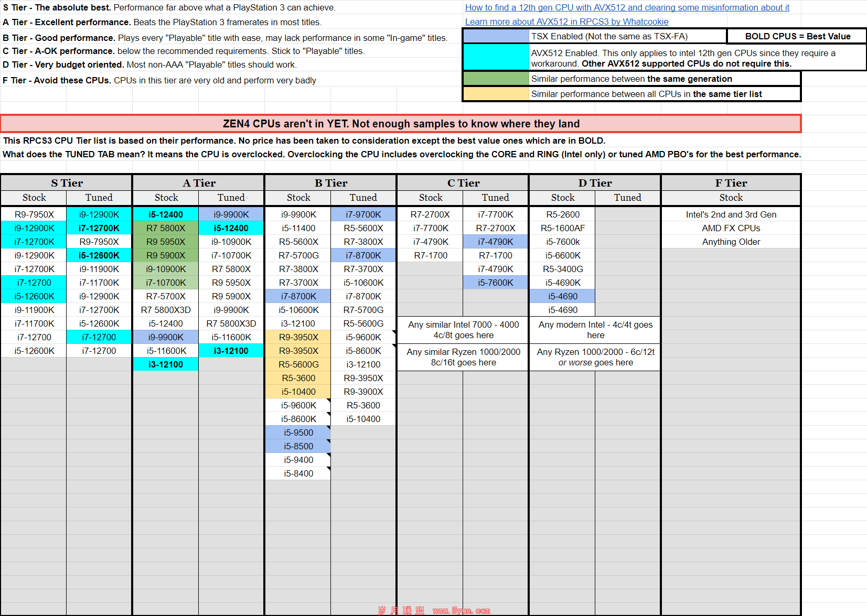Image resolution: width=867 pixels, height=616 pixels.
Task: Click the C Tier header cell
Action: tap(463, 183)
